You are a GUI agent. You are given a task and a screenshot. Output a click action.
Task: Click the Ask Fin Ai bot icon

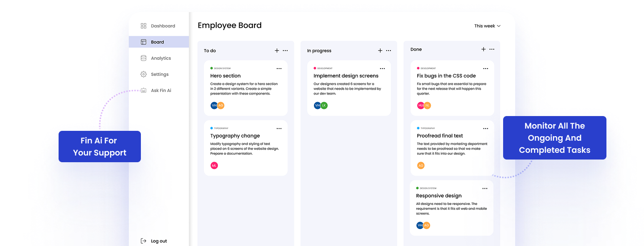[144, 91]
